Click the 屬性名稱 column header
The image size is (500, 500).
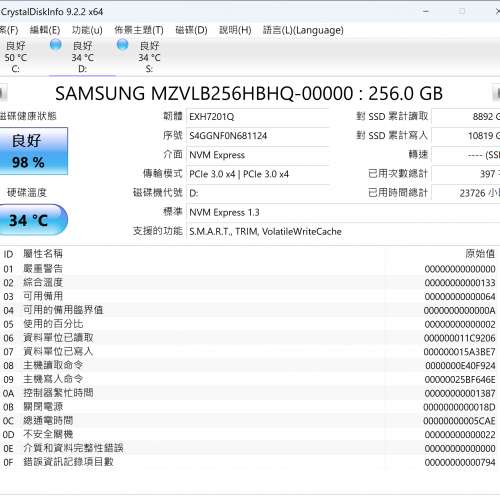click(x=43, y=254)
